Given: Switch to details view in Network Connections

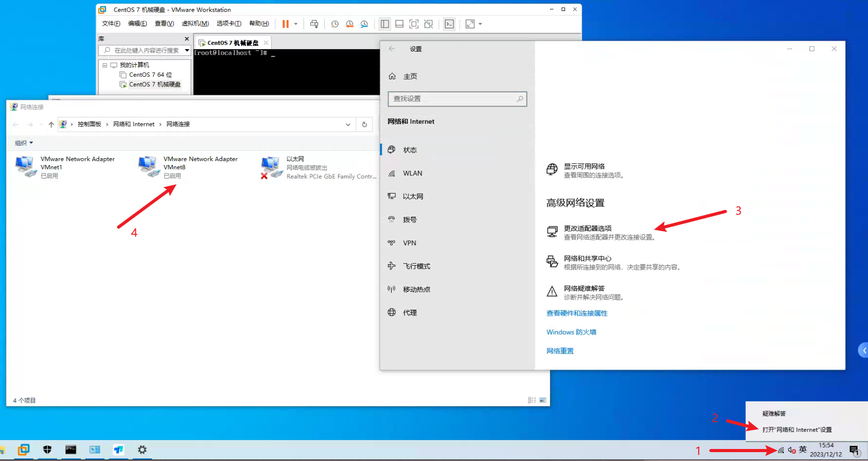Looking at the screenshot, I should pos(532,400).
